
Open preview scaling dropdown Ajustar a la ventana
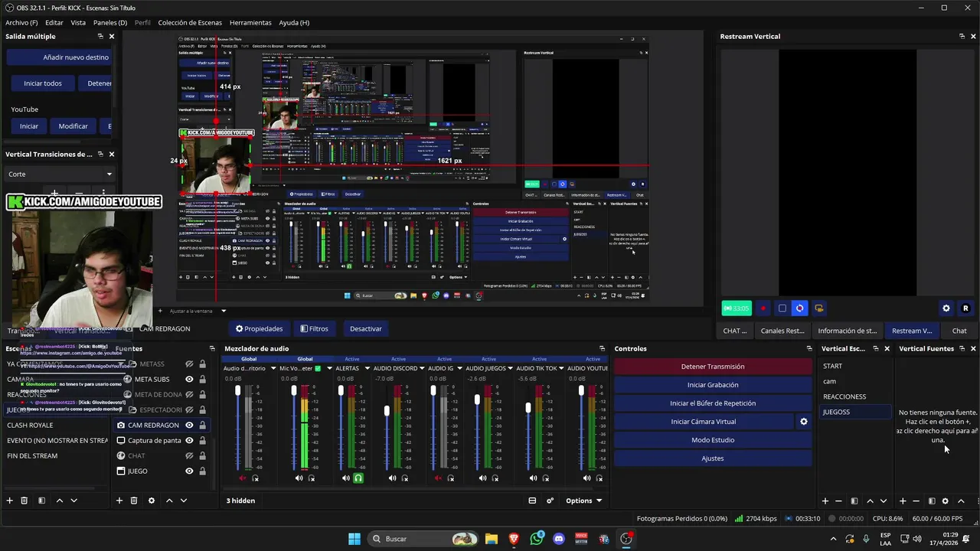coord(197,311)
